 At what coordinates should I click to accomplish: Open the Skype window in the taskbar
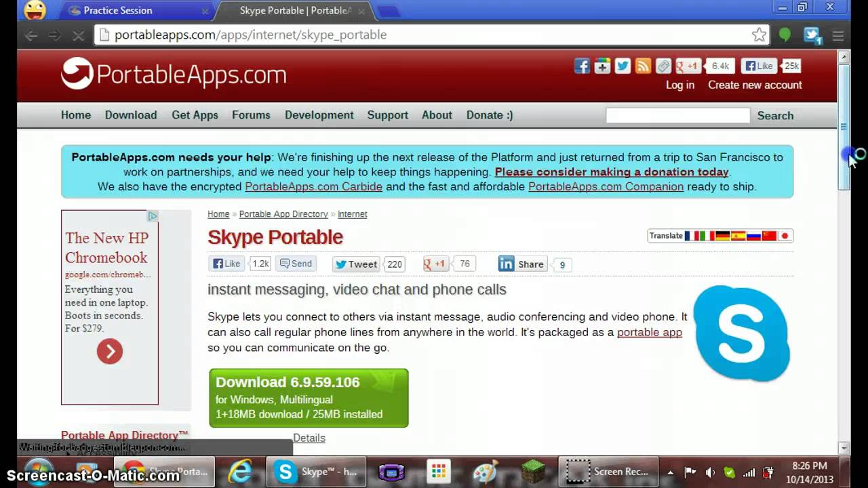(x=316, y=472)
